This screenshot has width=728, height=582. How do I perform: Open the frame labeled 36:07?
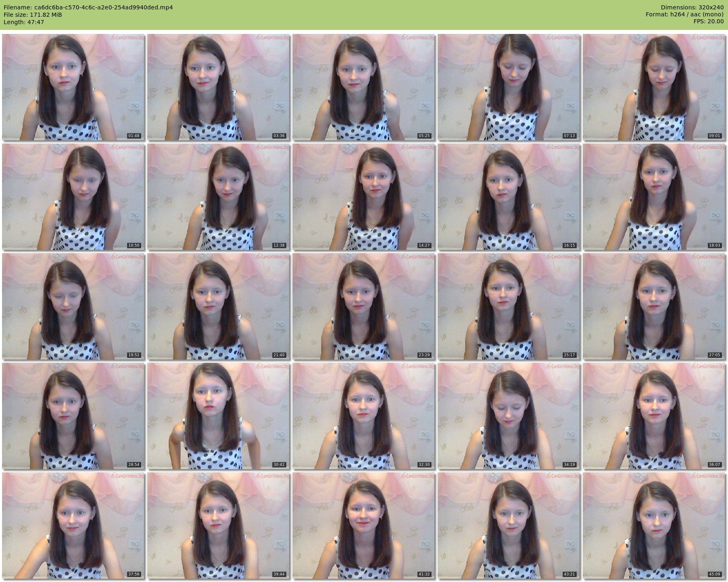click(x=654, y=416)
